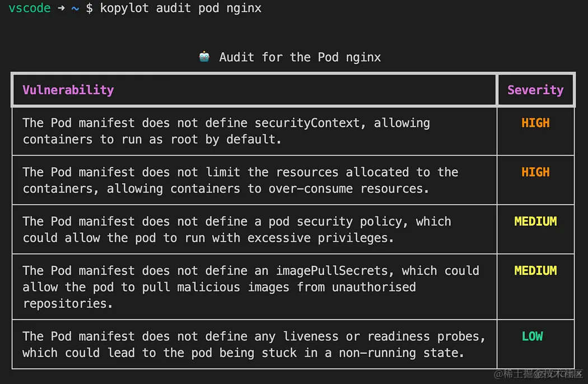Click the HIGH severity label for resources row
The image size is (588, 384).
tap(535, 172)
